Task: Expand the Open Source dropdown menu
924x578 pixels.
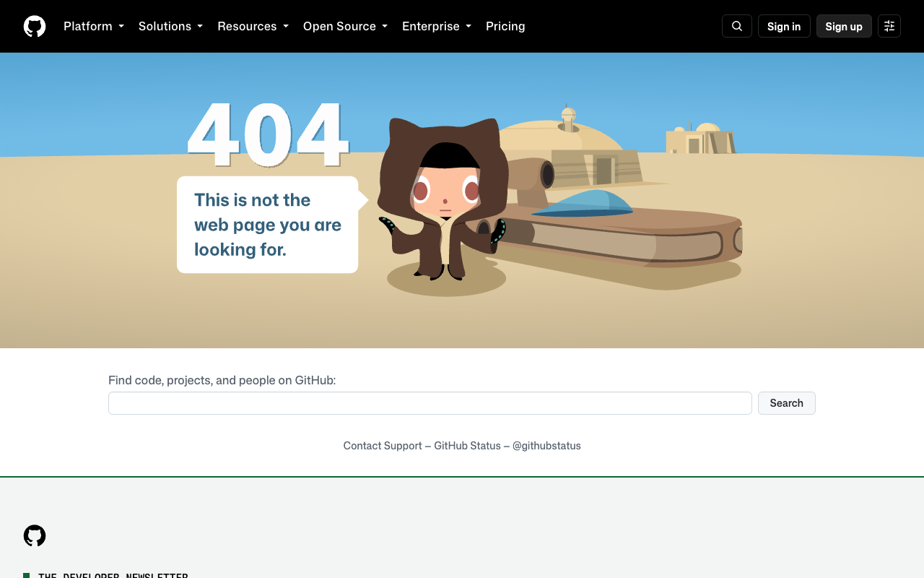Action: (x=345, y=26)
